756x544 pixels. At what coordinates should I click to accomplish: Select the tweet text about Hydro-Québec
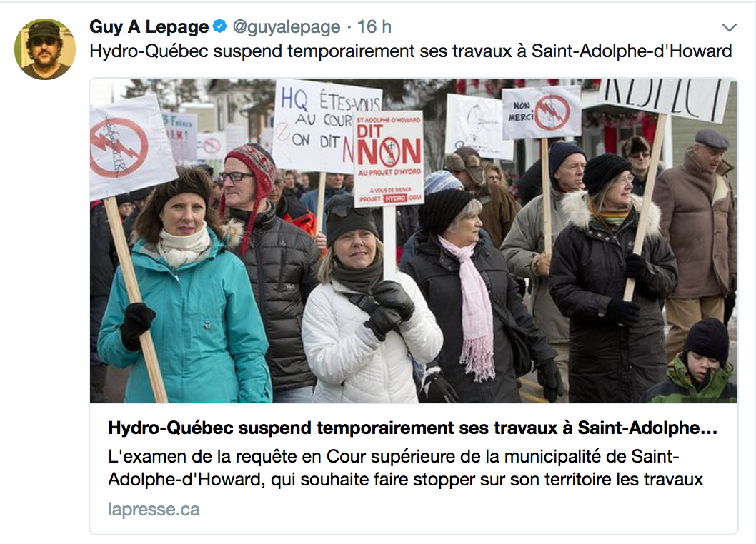(x=411, y=51)
